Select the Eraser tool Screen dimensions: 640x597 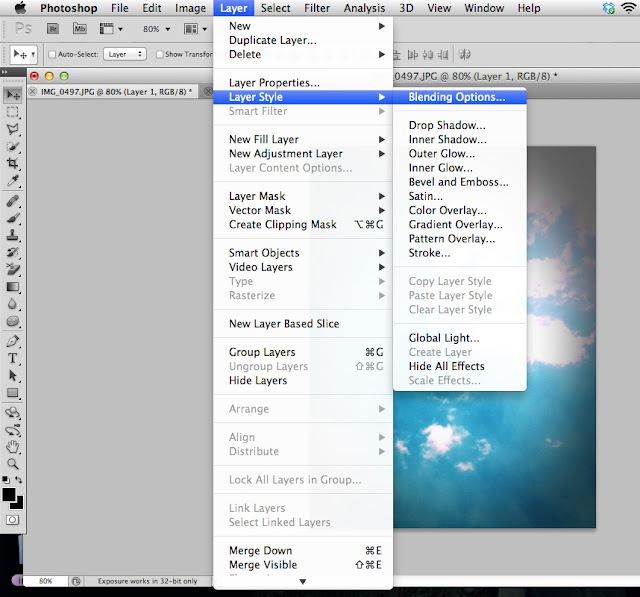coord(13,269)
